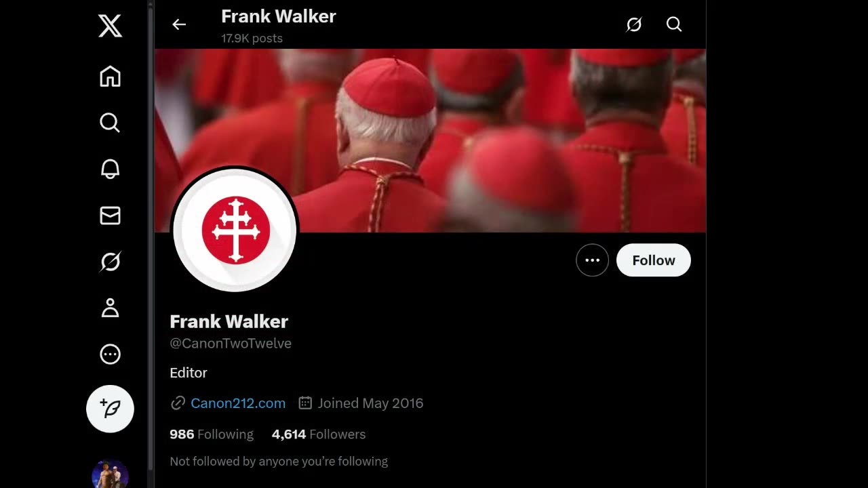Viewport: 868px width, 488px height.
Task: Search this profile using header magnifier
Action: pos(674,24)
